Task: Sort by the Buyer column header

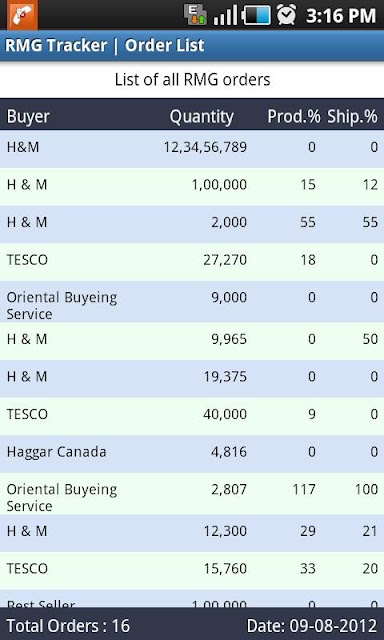Action: click(x=28, y=117)
